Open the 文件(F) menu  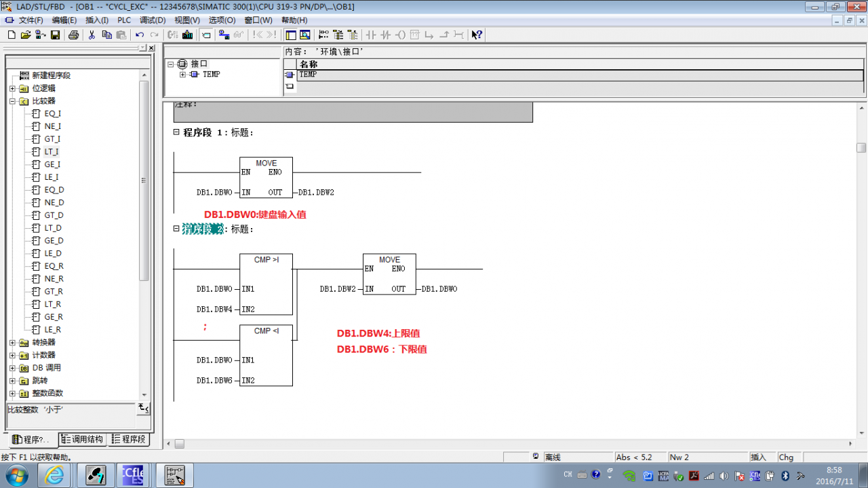31,20
